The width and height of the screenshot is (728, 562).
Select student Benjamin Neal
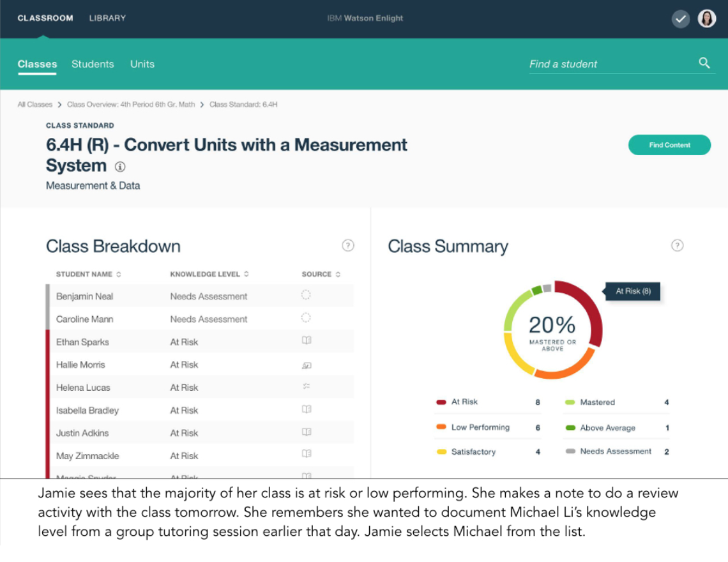(84, 296)
